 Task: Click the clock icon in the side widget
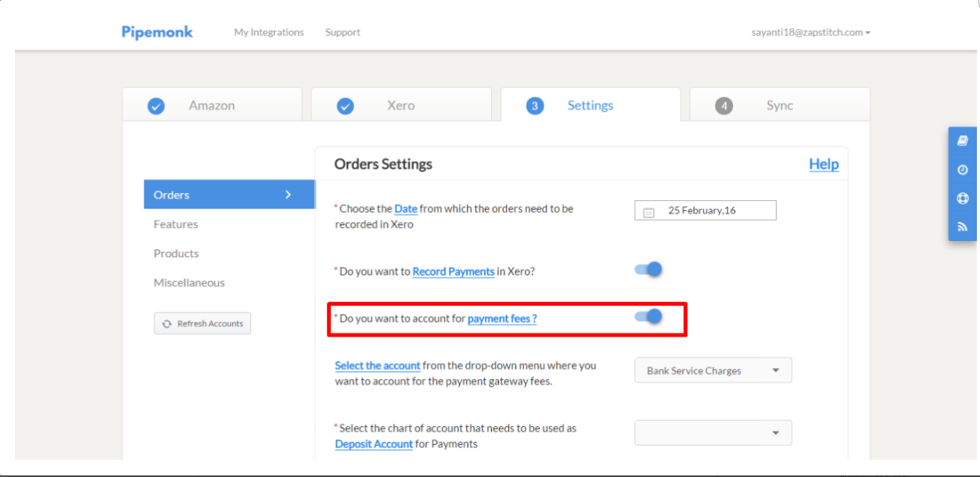[963, 169]
